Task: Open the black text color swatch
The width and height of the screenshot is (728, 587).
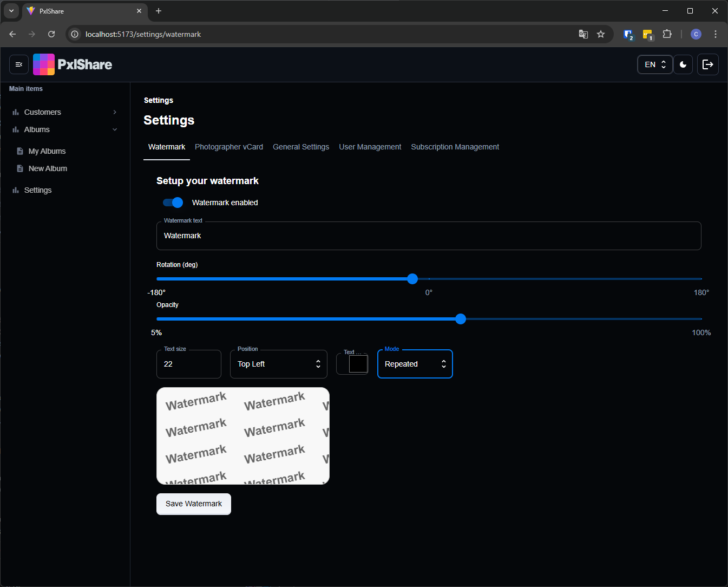Action: pos(358,364)
